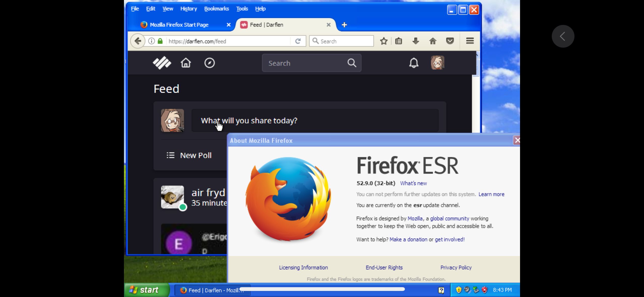Screen dimensions: 644x297
Task: Click the Darflen logo
Action: (162, 63)
